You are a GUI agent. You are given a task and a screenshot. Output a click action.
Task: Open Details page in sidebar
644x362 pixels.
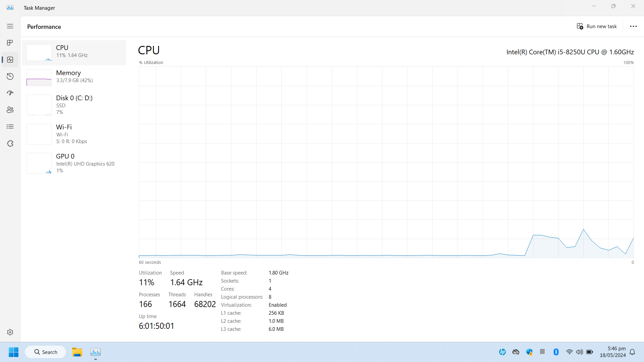10,127
